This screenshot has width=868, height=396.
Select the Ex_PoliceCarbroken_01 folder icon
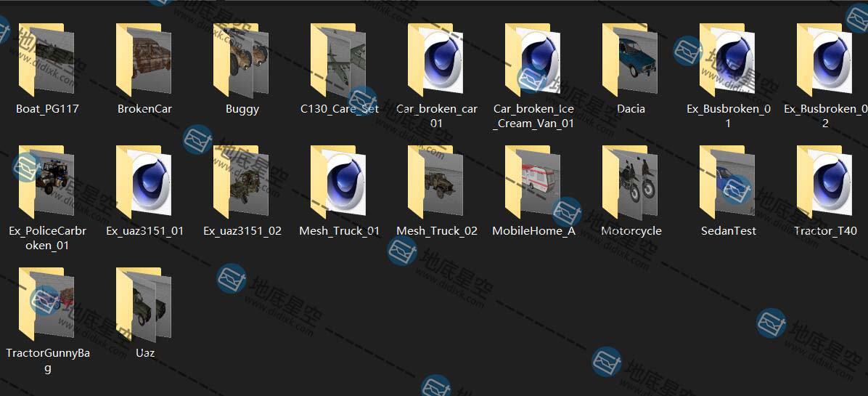[x=46, y=182]
